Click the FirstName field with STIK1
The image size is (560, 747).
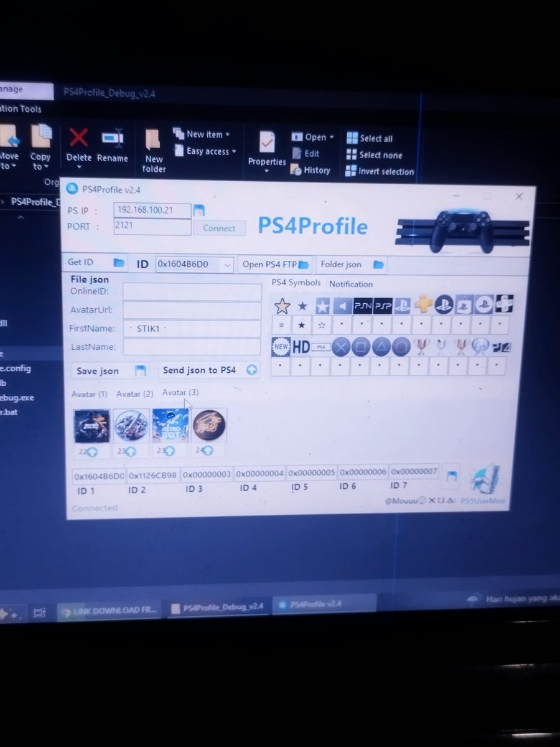coord(192,329)
